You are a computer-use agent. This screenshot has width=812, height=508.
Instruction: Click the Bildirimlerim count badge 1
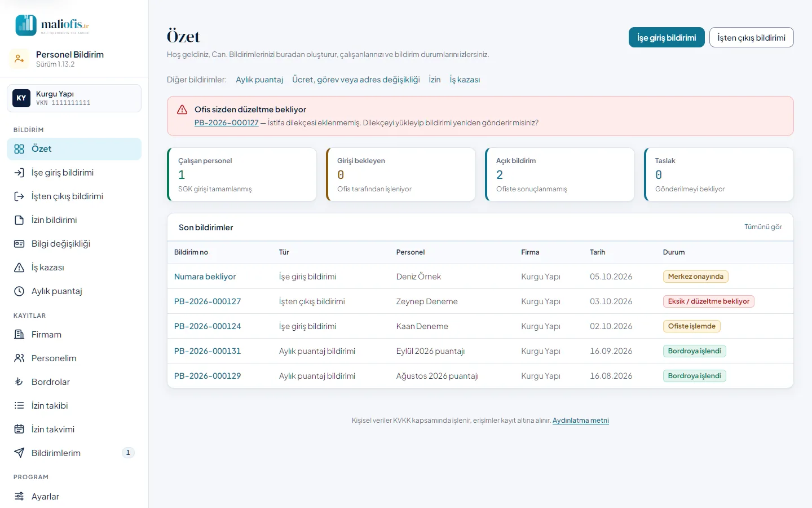pos(128,453)
